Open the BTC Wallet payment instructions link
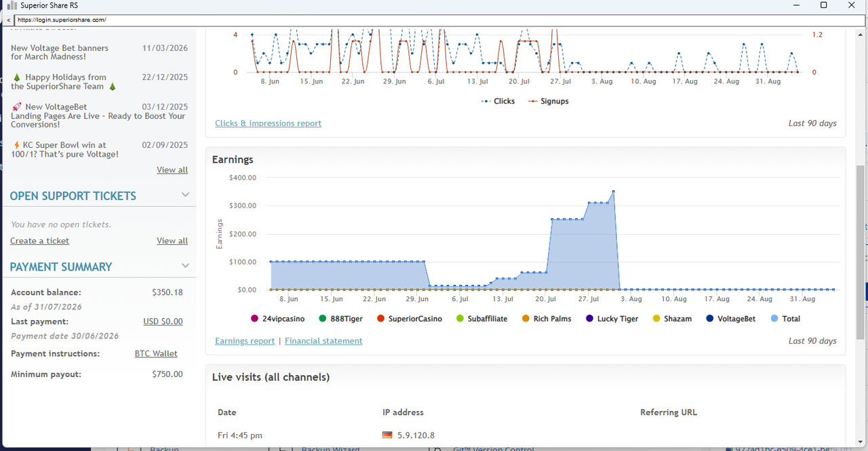The height and width of the screenshot is (451, 868). point(156,353)
